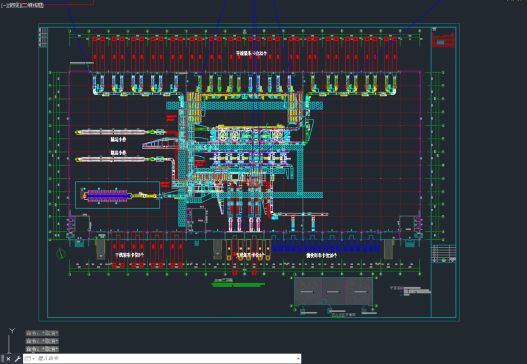This screenshot has width=527, height=364.
Task: Close the command line window
Action: click(8, 359)
